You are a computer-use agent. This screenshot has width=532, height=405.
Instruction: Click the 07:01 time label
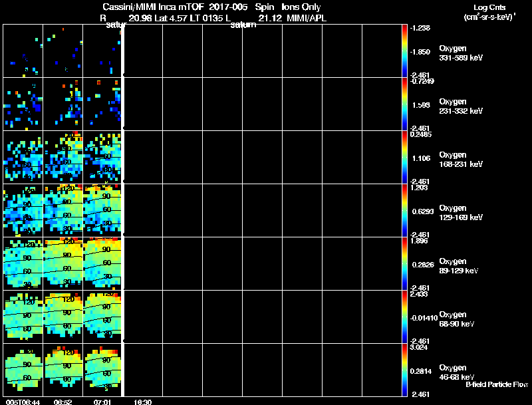(102, 402)
